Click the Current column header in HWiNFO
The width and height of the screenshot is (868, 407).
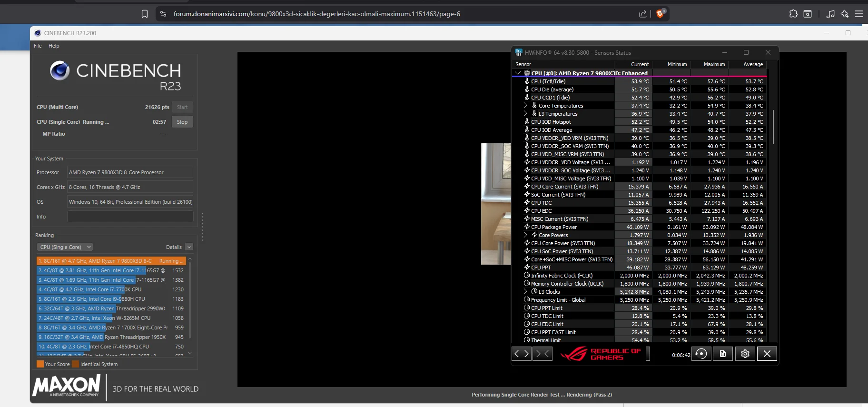pos(633,64)
